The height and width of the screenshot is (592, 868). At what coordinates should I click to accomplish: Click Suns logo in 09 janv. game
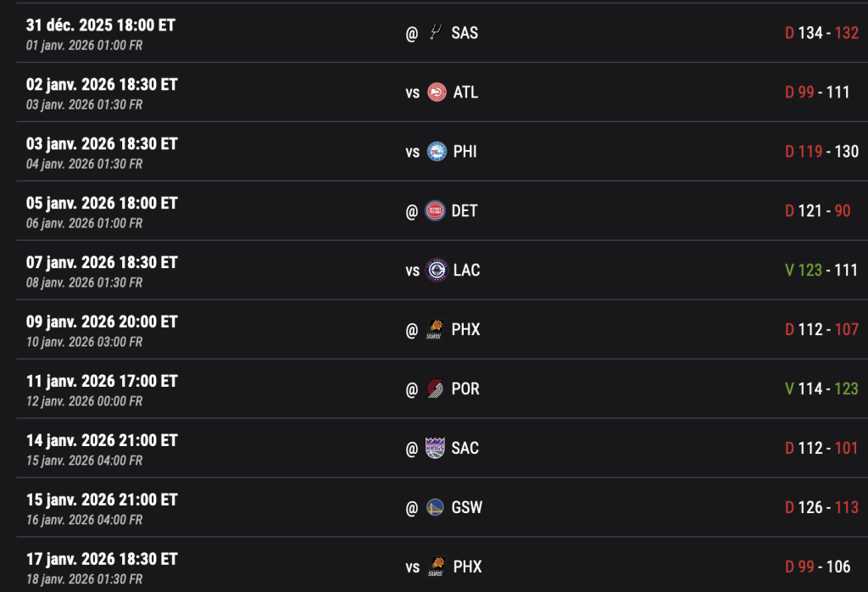point(436,329)
